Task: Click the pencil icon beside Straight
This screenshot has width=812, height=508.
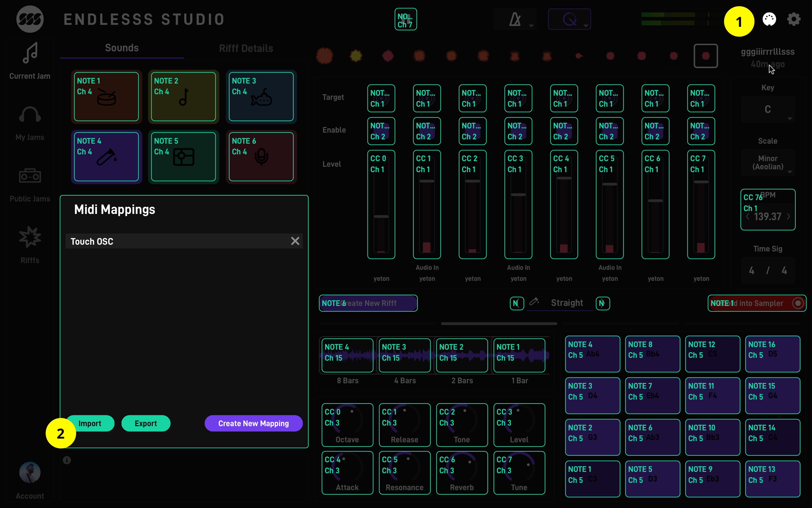Action: [534, 301]
